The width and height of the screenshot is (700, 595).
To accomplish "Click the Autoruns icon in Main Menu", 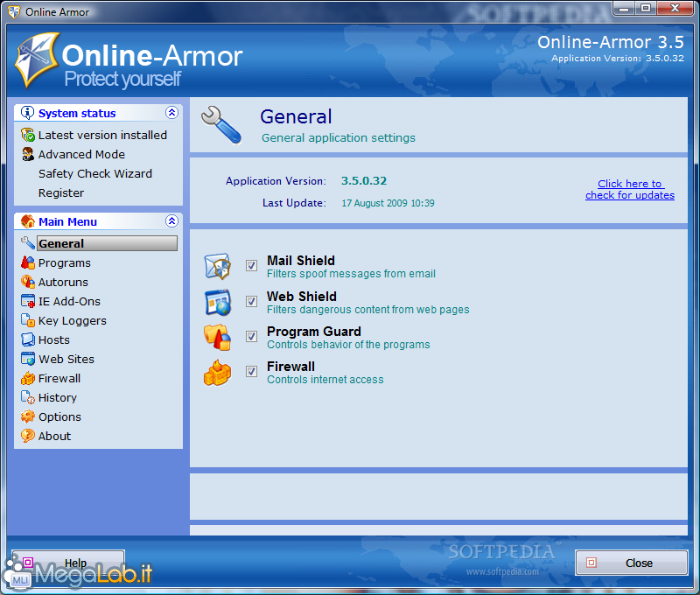I will (x=28, y=282).
